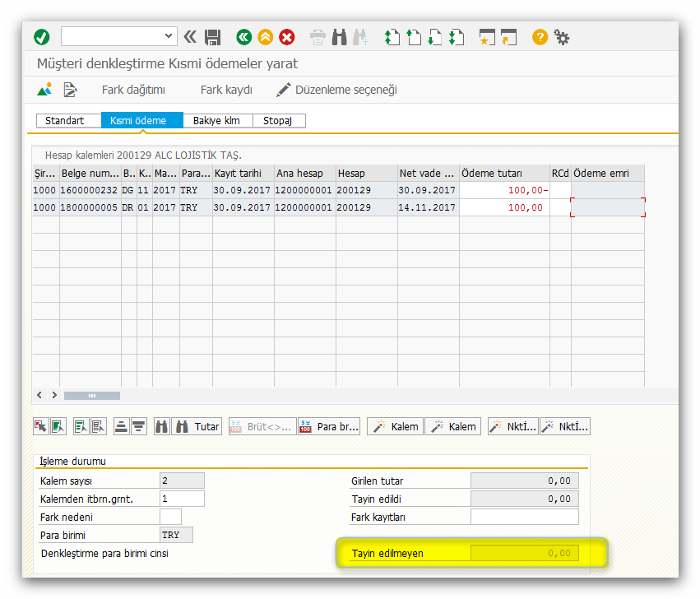Click the Find Next binoculars-plus icon

point(361,37)
